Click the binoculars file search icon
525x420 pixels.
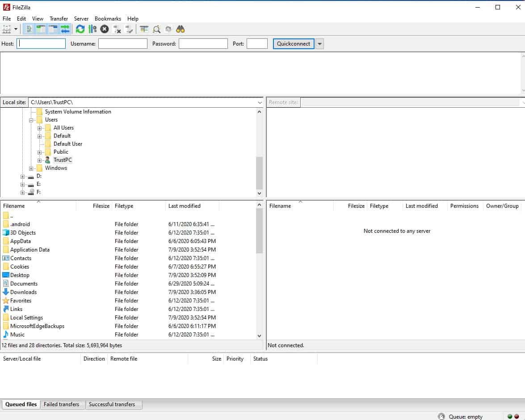pyautogui.click(x=181, y=29)
